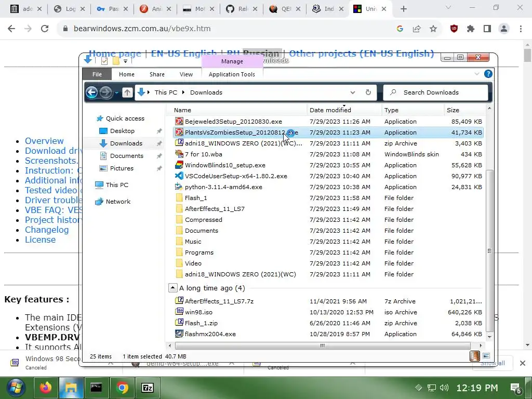Select the Compressed folder row
The height and width of the screenshot is (399, 532).
pos(328,220)
